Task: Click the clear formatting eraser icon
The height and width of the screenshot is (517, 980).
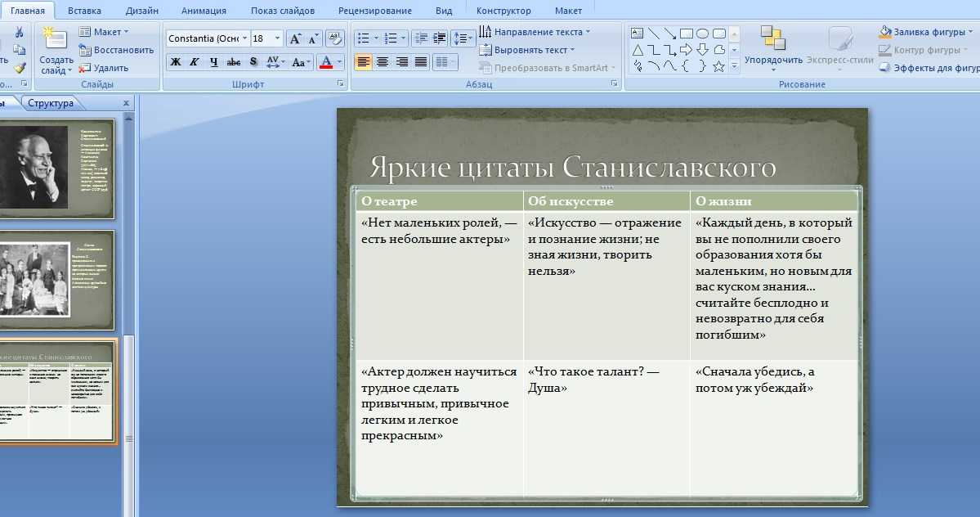Action: pyautogui.click(x=334, y=38)
